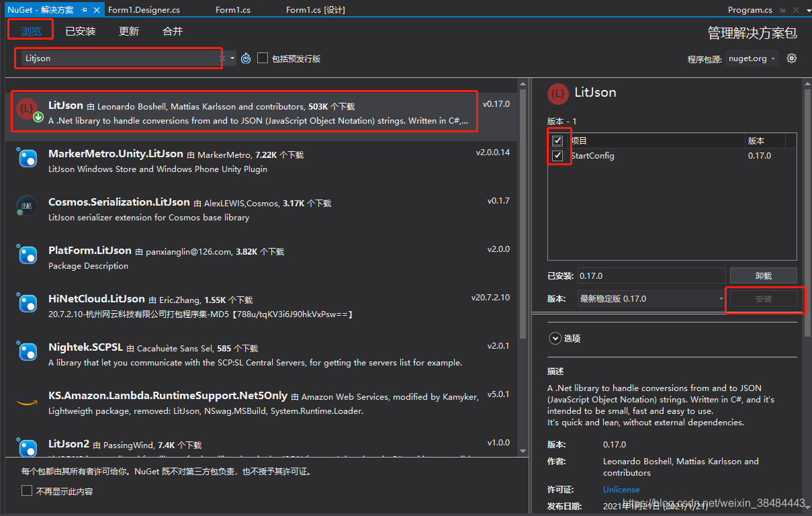
Task: Click the LitJson logo in the details panel
Action: tap(558, 94)
